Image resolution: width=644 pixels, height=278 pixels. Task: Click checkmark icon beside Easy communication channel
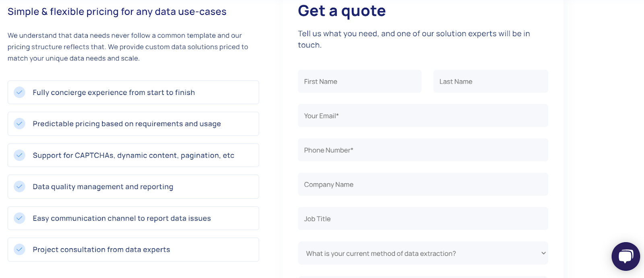(x=19, y=218)
